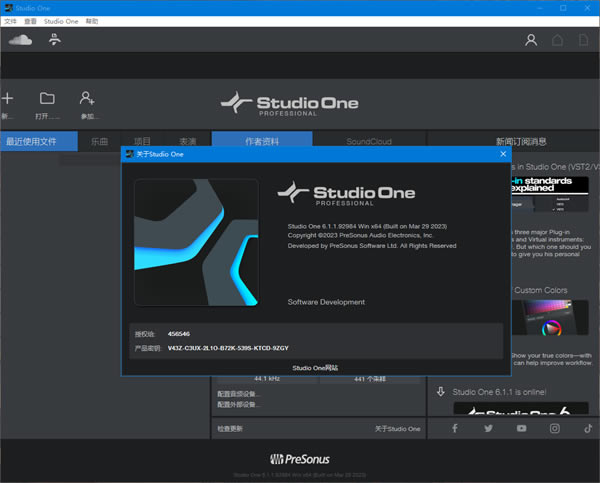Image resolution: width=600 pixels, height=483 pixels.
Task: Open the Facebook social icon
Action: point(455,429)
